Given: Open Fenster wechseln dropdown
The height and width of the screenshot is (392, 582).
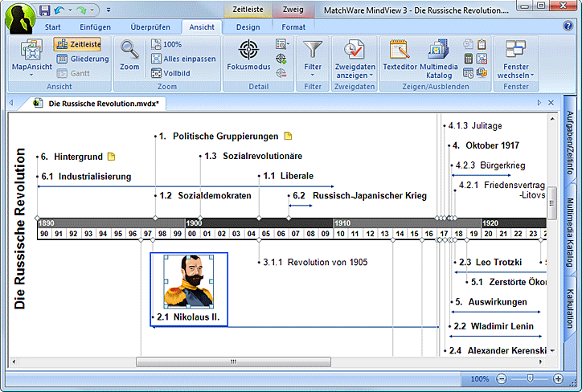Looking at the screenshot, I should point(515,59).
